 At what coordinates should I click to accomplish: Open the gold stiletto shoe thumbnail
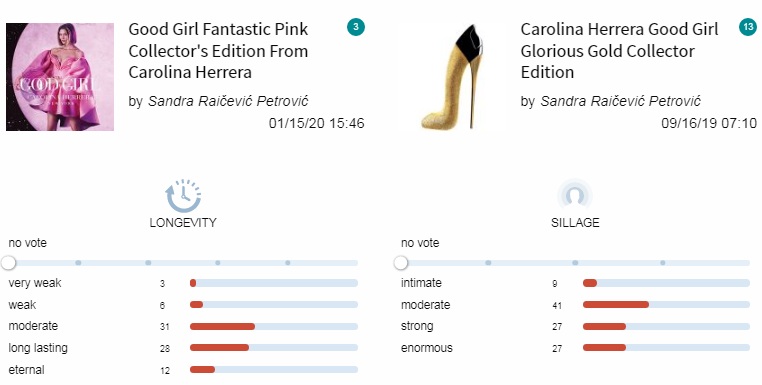(452, 77)
